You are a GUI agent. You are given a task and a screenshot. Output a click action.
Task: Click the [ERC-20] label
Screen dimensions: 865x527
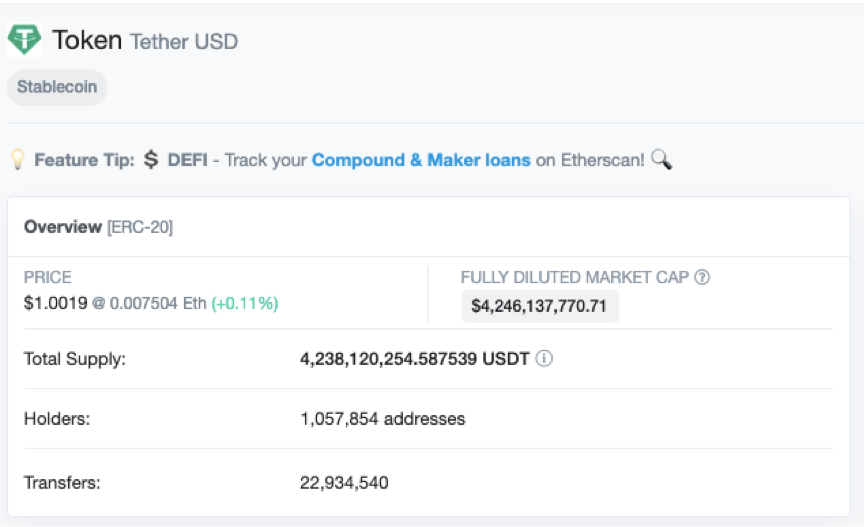140,227
